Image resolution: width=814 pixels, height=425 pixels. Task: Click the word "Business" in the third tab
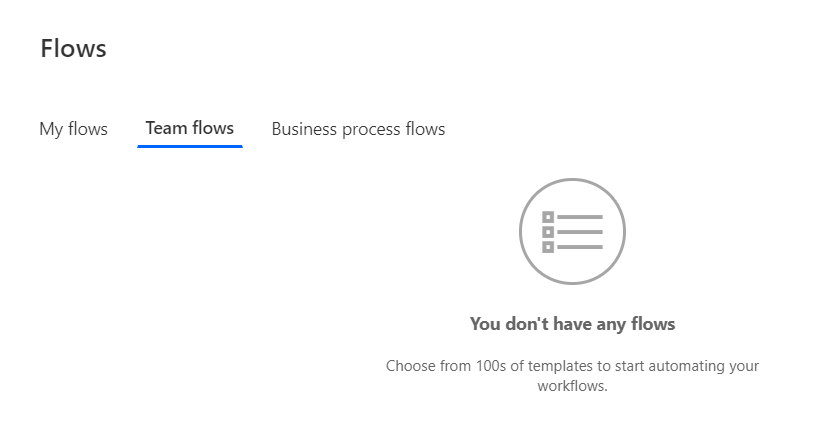point(304,129)
